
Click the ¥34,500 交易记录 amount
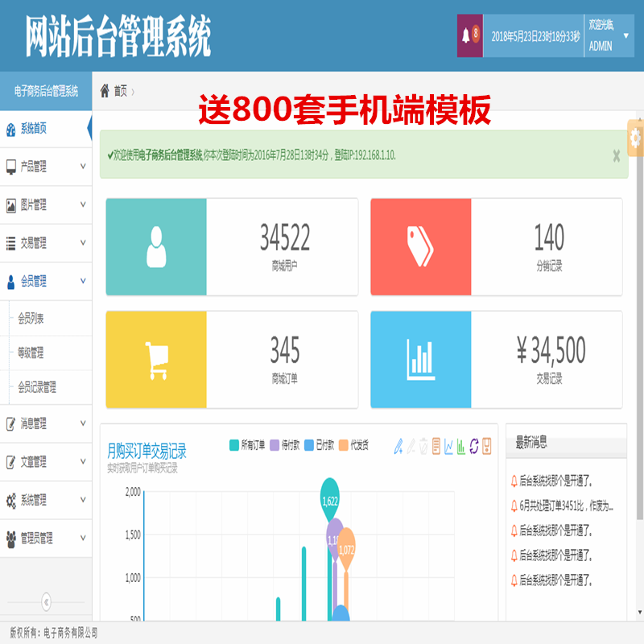551,350
